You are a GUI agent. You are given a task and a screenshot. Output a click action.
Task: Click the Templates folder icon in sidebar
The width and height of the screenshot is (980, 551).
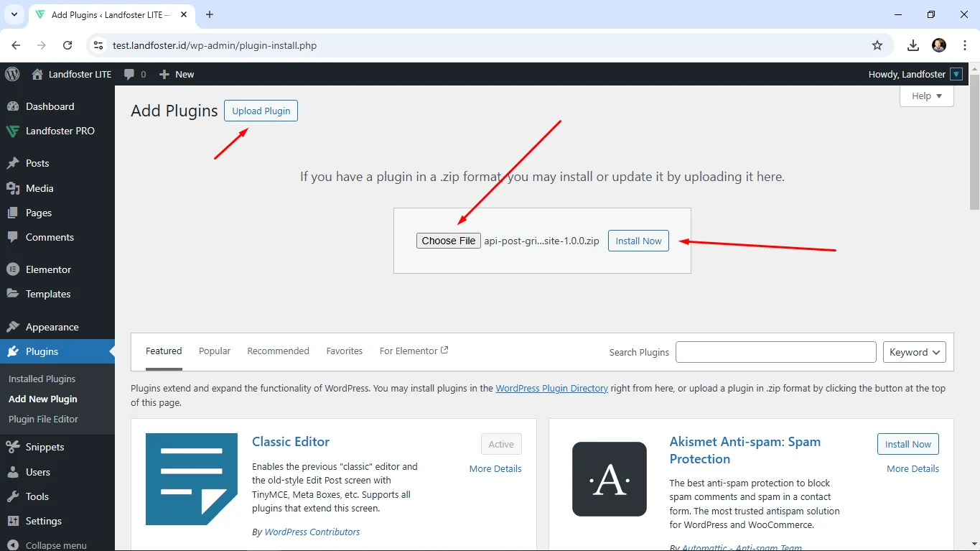coord(13,294)
